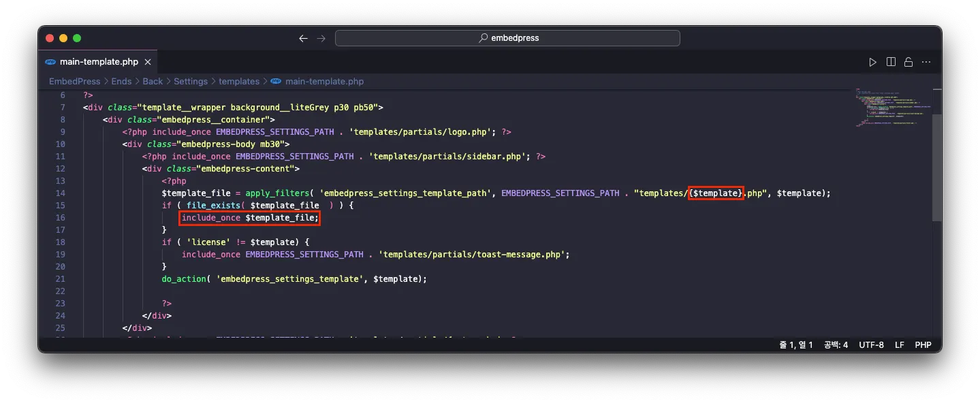Click the file_exists function call
Image resolution: width=980 pixels, height=403 pixels.
pos(213,206)
